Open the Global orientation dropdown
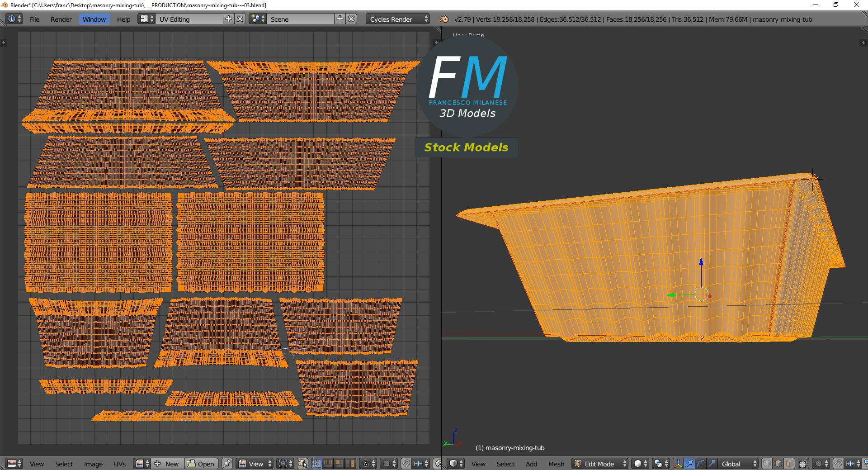 click(739, 464)
